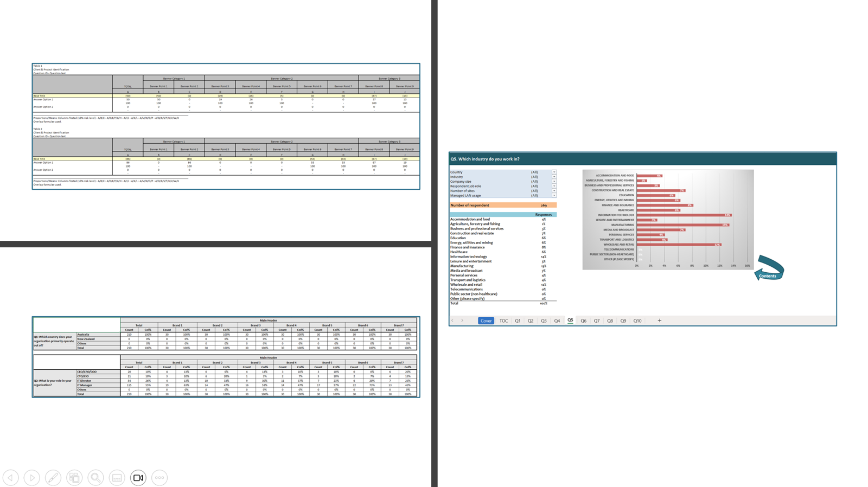
Task: Select the Q6 sheet tab
Action: click(x=583, y=321)
